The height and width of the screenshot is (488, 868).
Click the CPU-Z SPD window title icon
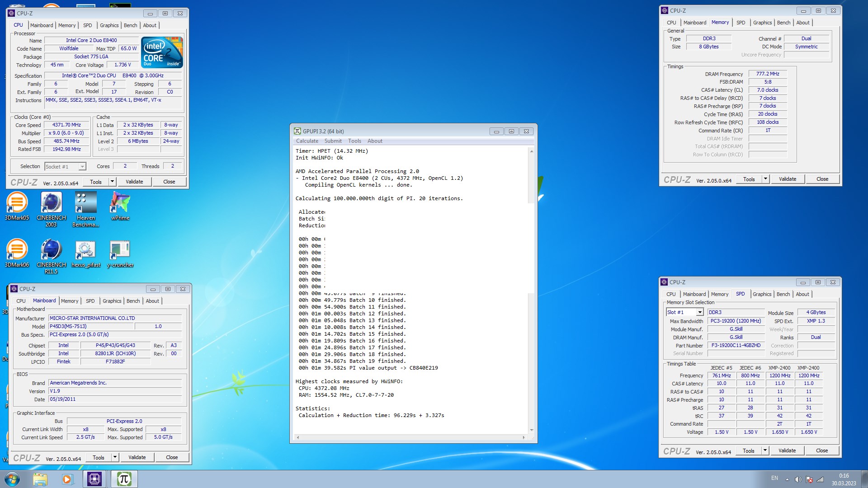click(x=664, y=282)
